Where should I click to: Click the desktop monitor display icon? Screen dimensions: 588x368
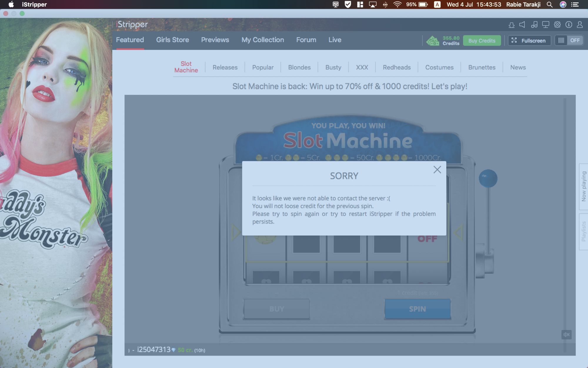point(546,24)
